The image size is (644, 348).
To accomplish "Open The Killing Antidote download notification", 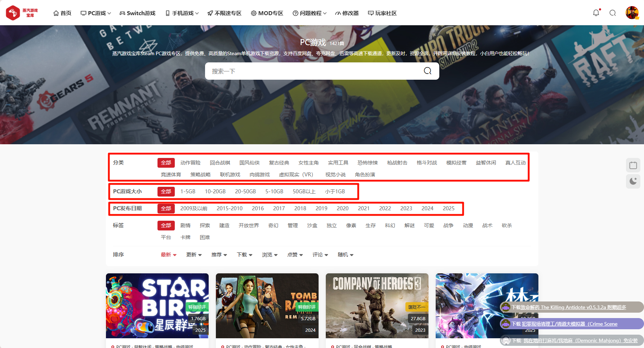I will click(x=572, y=307).
